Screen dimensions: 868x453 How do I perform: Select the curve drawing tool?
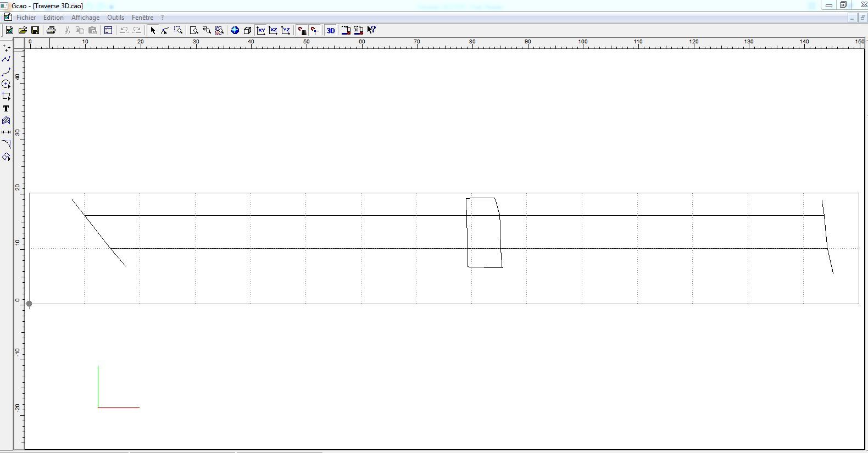[x=7, y=72]
